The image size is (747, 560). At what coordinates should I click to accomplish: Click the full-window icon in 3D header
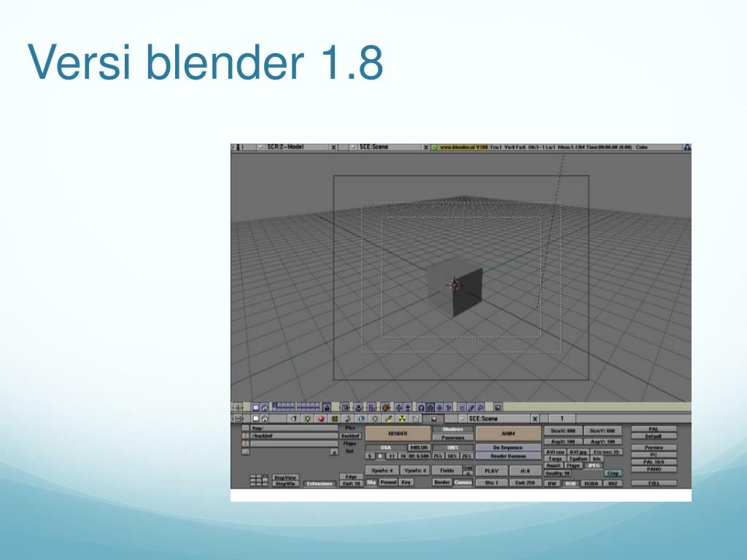pyautogui.click(x=256, y=407)
